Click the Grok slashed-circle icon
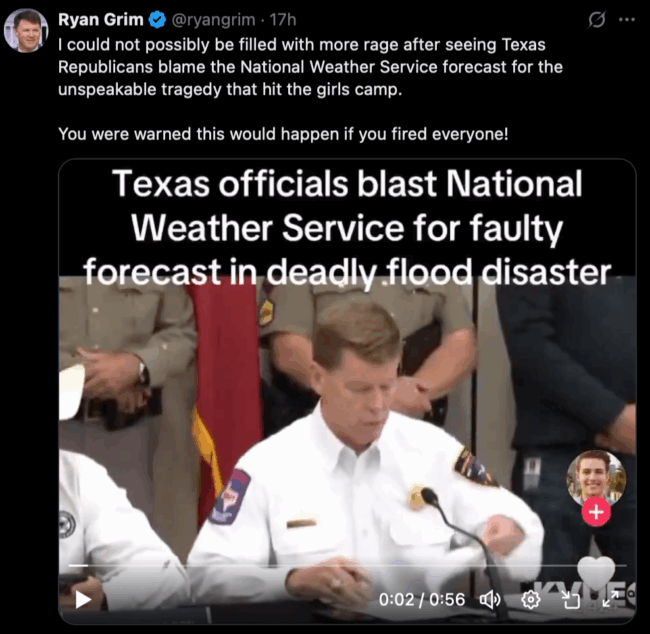Screen dimensions: 650x634 point(597,19)
